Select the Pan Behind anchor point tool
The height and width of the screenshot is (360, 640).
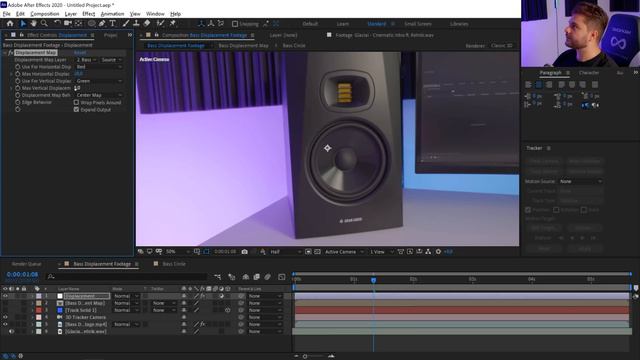(78, 24)
